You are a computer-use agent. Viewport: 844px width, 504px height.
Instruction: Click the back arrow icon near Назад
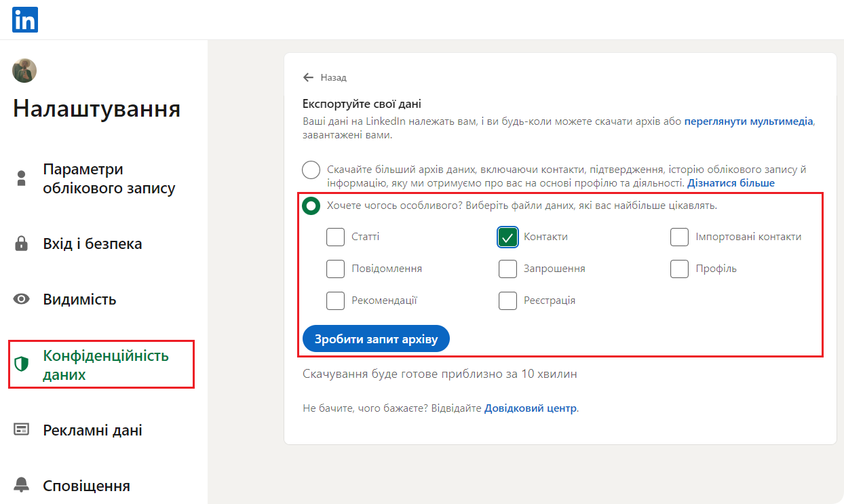(309, 77)
